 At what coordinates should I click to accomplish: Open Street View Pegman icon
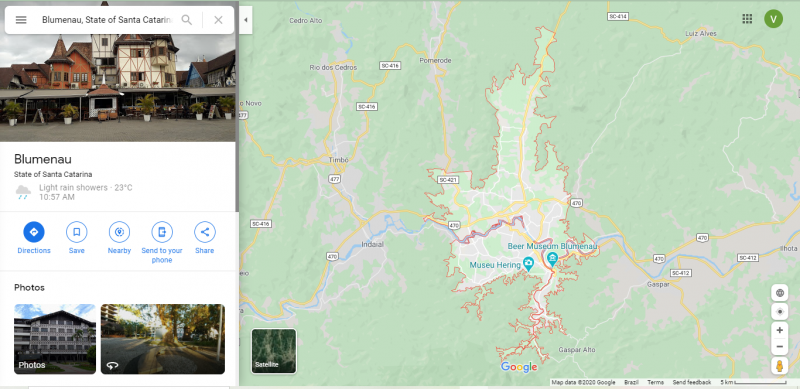[779, 366]
